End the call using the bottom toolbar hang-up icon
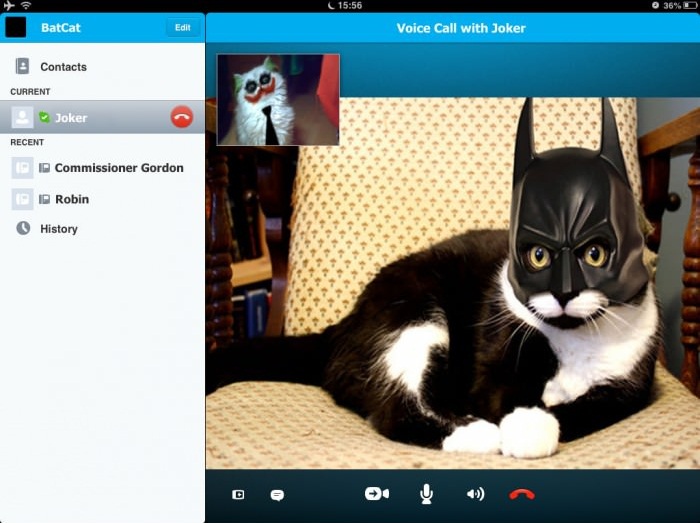Screen dimensions: 700x523 (522, 494)
